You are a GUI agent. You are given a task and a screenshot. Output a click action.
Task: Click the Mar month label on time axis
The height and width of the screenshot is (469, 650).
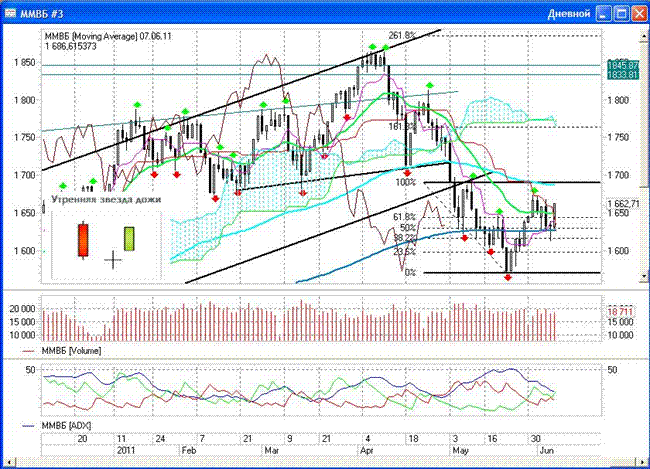(272, 450)
